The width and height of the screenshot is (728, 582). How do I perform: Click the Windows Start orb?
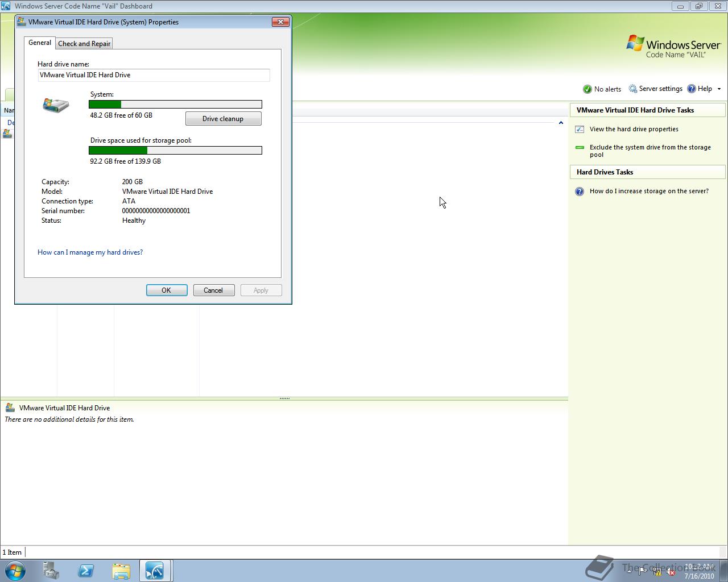tap(15, 571)
